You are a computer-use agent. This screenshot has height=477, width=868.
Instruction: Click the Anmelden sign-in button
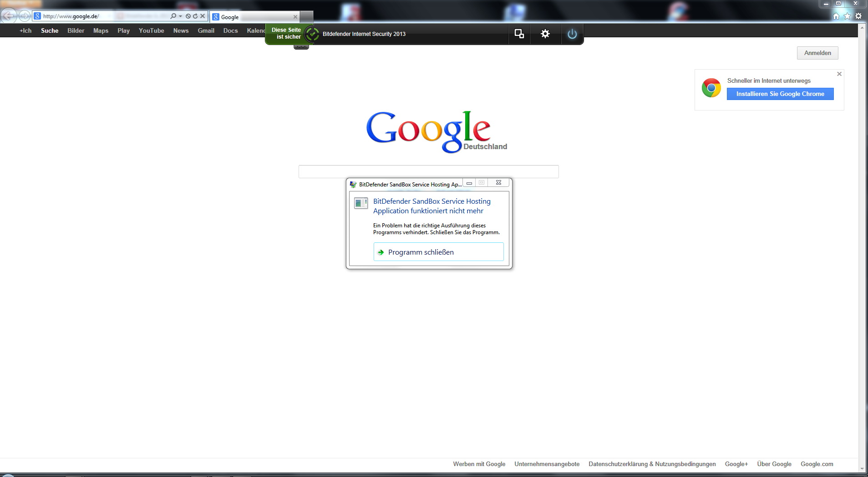(817, 53)
